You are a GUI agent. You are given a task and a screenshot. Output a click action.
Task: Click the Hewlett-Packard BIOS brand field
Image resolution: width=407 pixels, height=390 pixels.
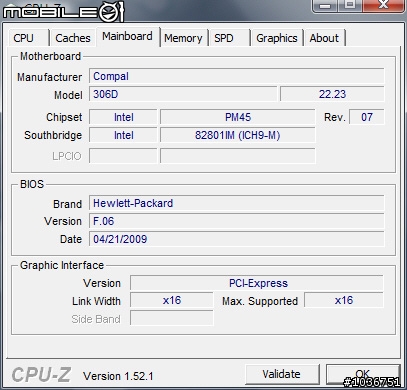237,203
